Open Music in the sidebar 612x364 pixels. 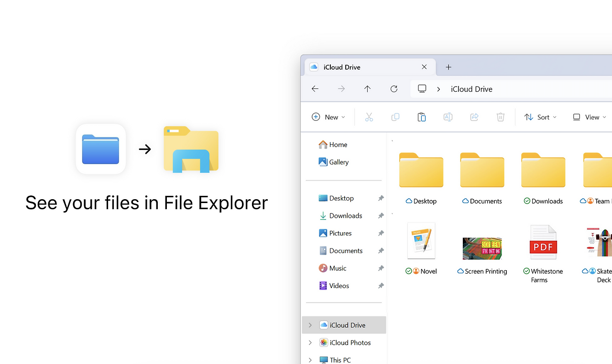click(332, 268)
